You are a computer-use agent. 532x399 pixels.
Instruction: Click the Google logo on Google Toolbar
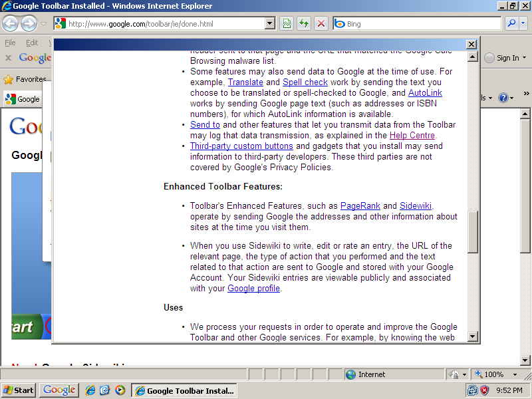click(35, 58)
